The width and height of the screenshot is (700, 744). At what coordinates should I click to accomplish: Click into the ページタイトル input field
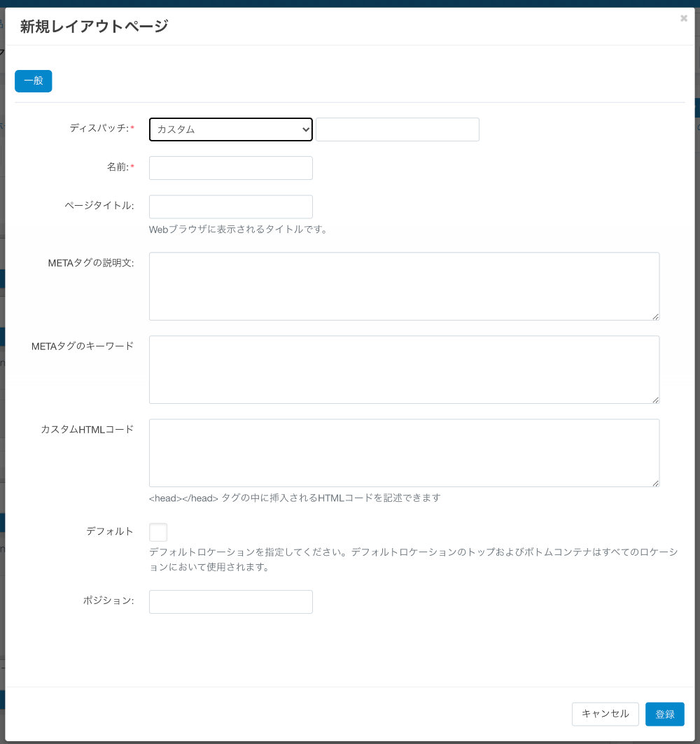tap(230, 207)
